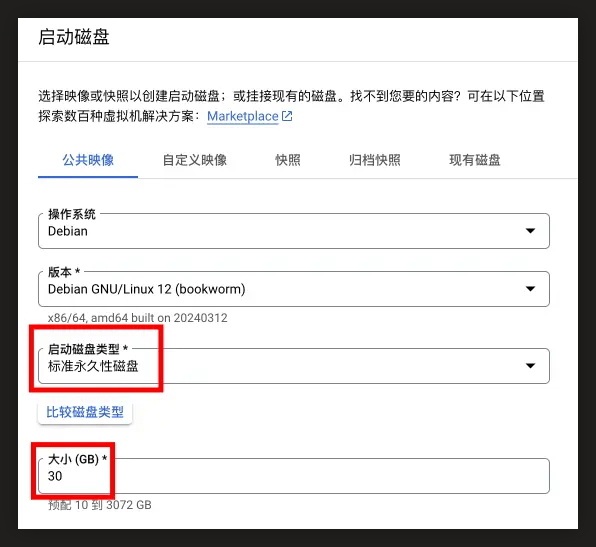This screenshot has height=547, width=596.
Task: Click the value 30 in size field
Action: pos(55,476)
